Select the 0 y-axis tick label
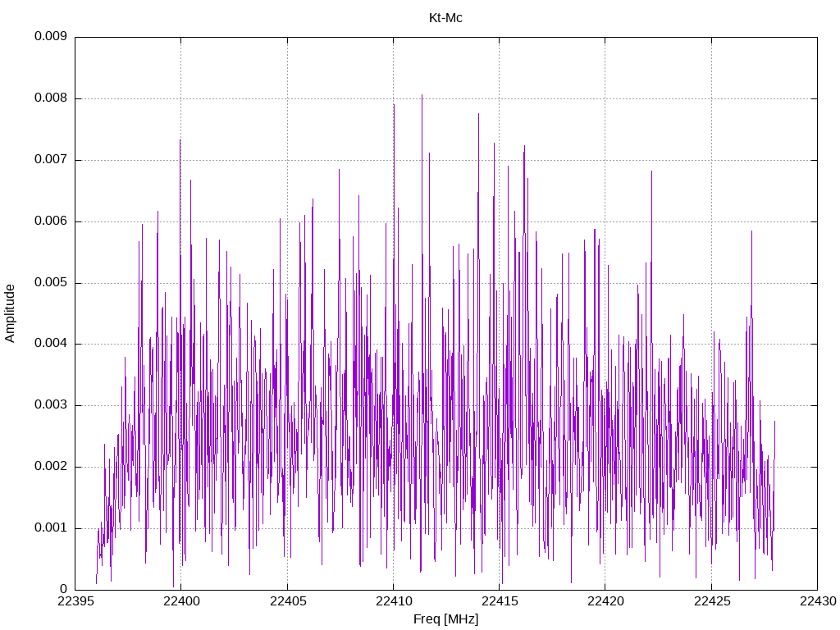The width and height of the screenshot is (840, 630). tap(64, 589)
